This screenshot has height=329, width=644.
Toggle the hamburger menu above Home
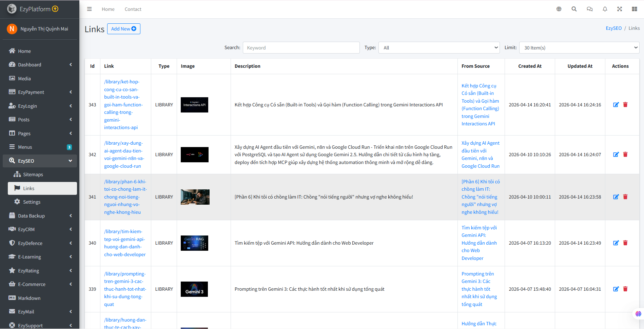pos(89,9)
